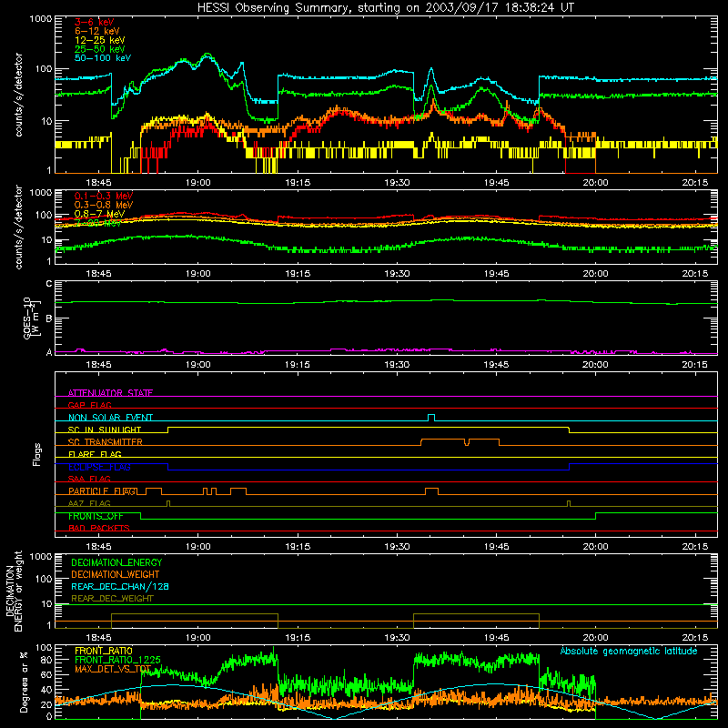This screenshot has height=728, width=728.
Task: Click the 20:00 tick under the Flags panel
Action: (x=596, y=547)
